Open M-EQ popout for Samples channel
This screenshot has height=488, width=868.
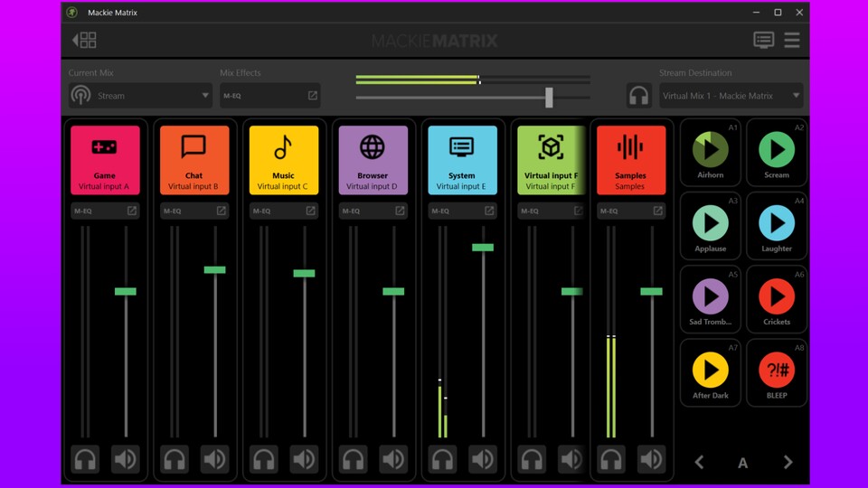tap(657, 211)
